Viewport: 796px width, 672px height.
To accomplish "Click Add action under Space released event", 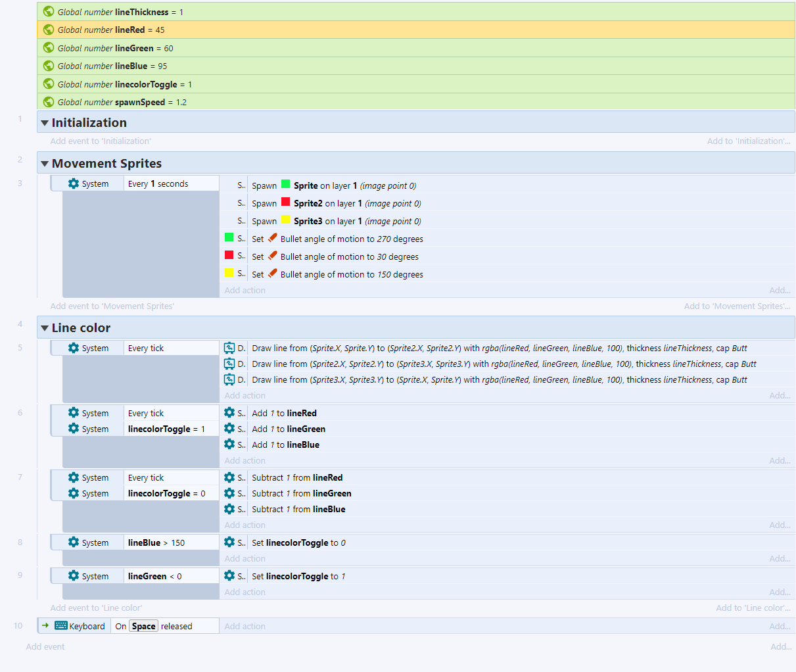I will (x=245, y=627).
